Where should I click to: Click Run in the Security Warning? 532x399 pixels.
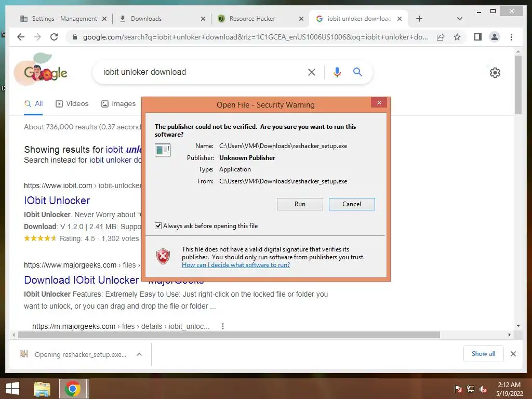click(300, 204)
